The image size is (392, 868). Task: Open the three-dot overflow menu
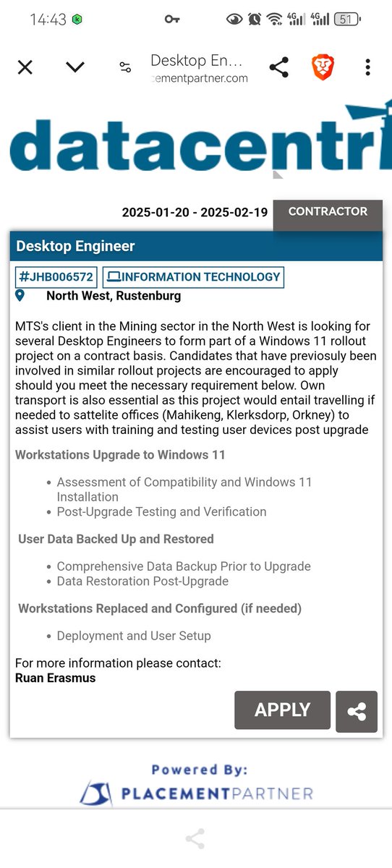click(367, 67)
